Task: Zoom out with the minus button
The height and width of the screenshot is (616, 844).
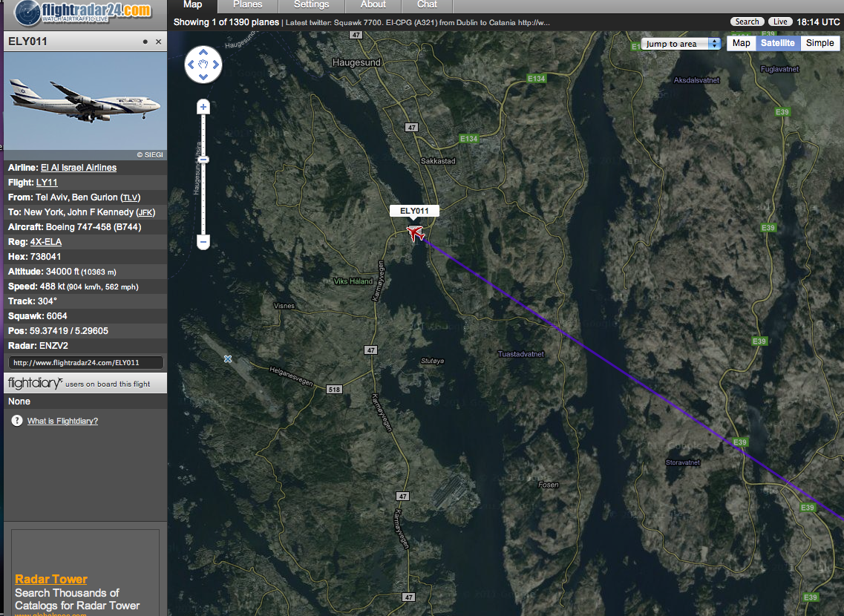Action: [x=203, y=242]
